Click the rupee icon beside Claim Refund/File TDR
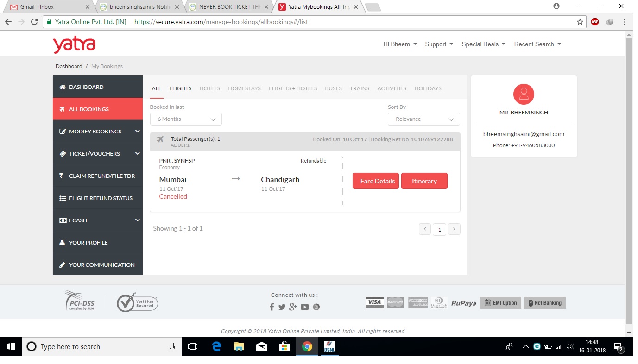638x364 pixels. click(62, 176)
